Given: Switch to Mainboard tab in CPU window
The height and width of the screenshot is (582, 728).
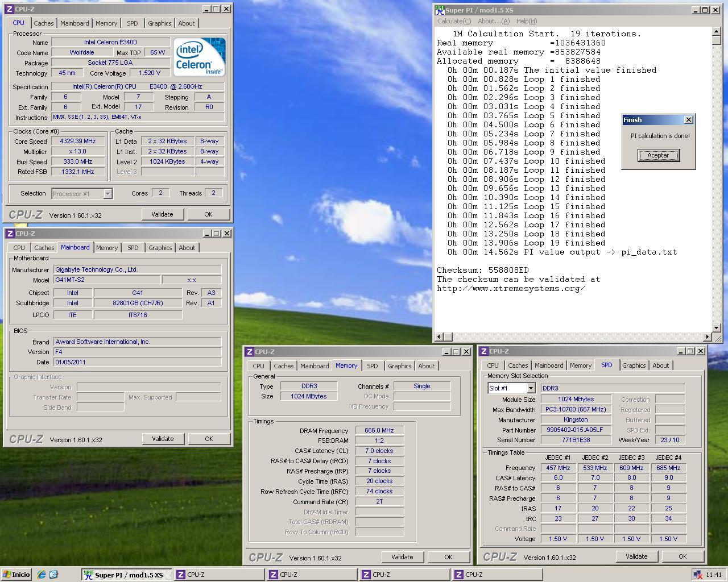Looking at the screenshot, I should click(x=75, y=23).
